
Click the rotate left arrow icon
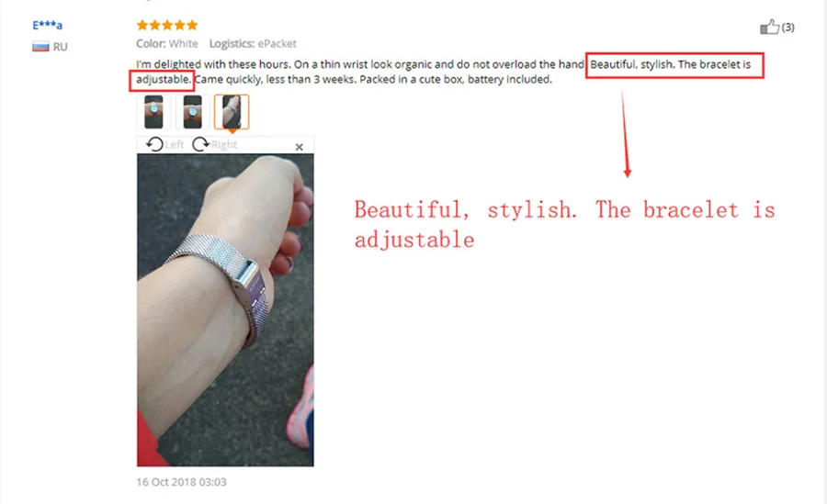(x=154, y=144)
